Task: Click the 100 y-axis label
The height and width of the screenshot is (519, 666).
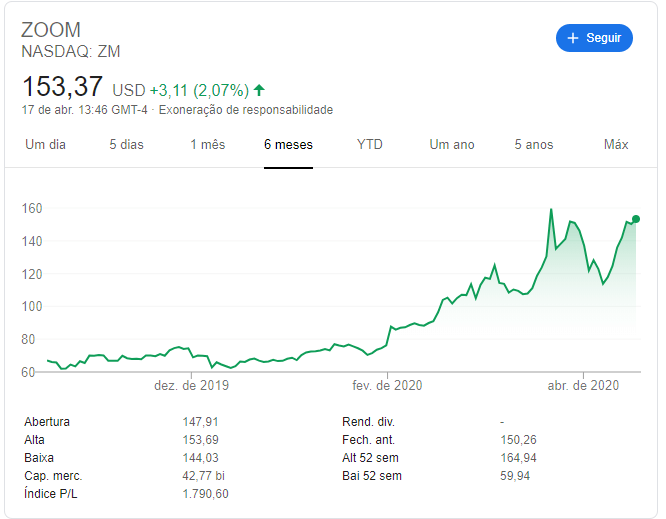Action: [32, 307]
